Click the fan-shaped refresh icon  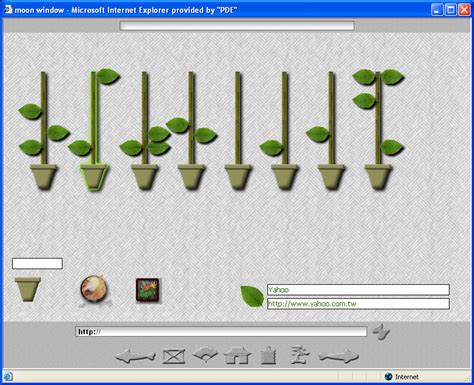[206, 355]
